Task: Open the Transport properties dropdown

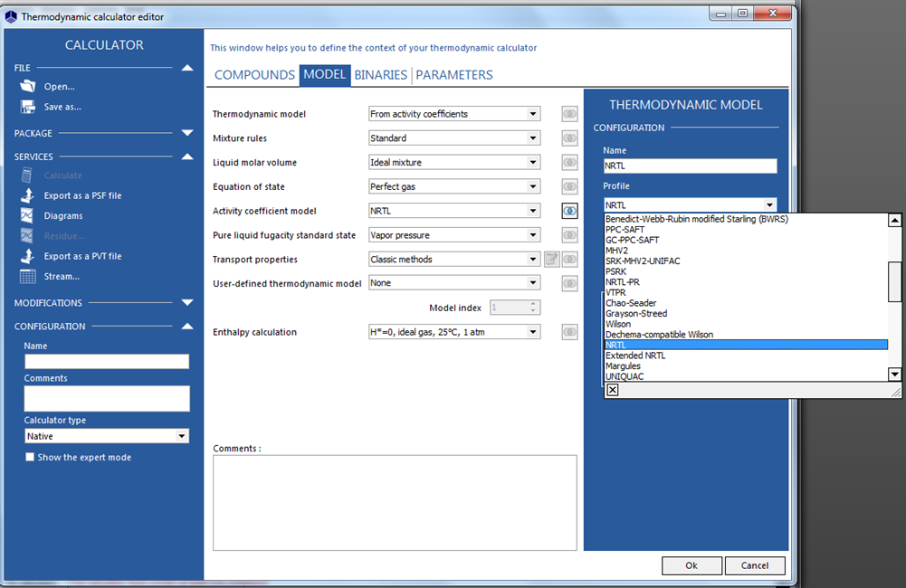Action: pyautogui.click(x=533, y=260)
